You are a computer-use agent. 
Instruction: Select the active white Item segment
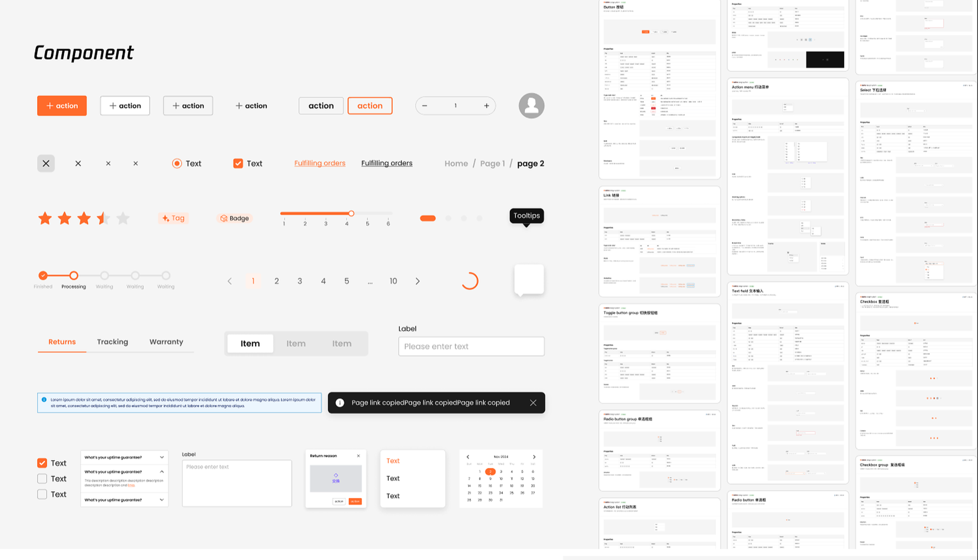click(250, 344)
